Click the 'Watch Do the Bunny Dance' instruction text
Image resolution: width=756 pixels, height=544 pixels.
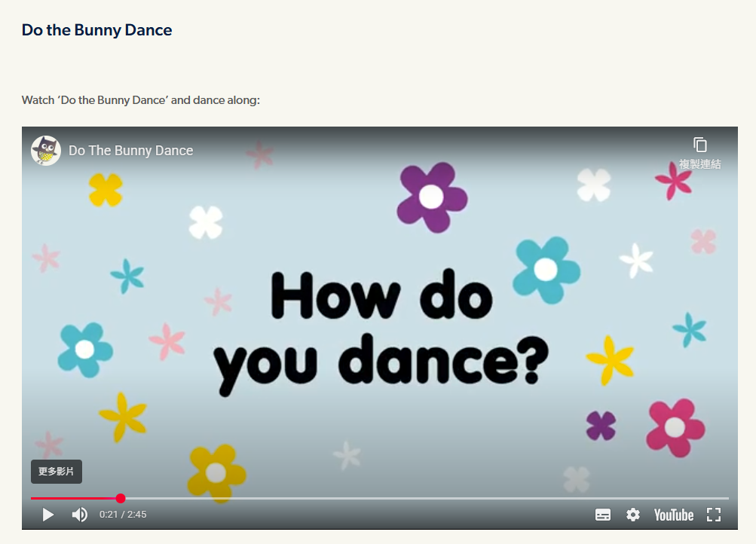point(140,100)
